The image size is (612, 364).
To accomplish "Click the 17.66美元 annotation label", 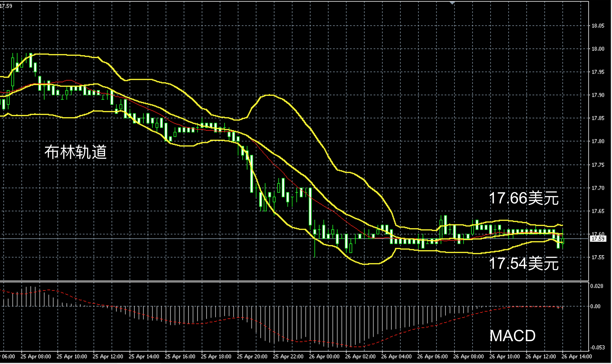I will pos(524,198).
